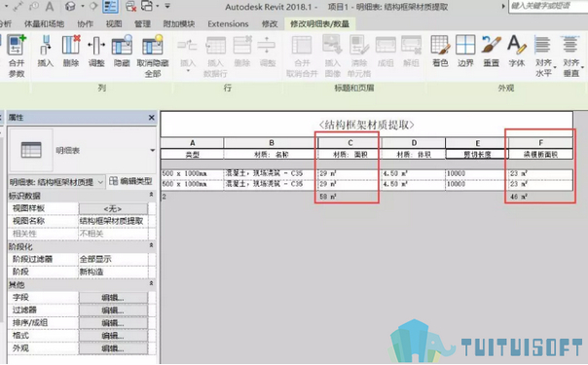Click the 重置 reset formatting icon
The width and height of the screenshot is (588, 365).
[x=492, y=45]
